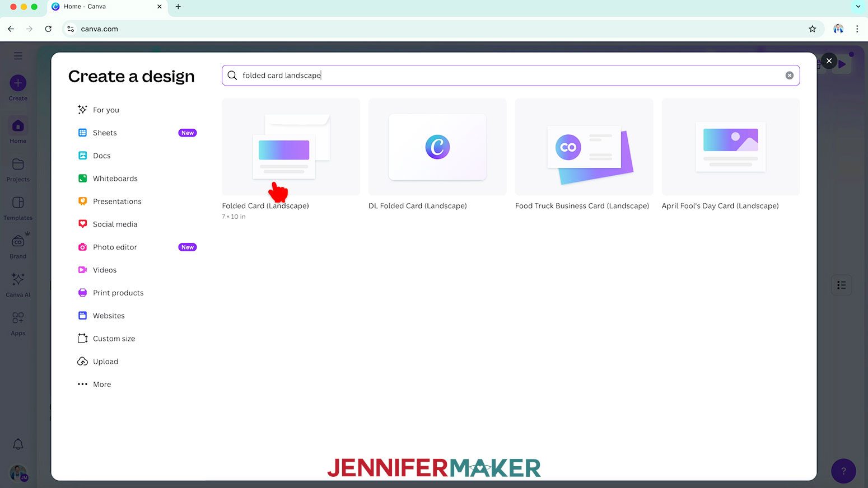Go to Home in the sidebar

pos(18,131)
